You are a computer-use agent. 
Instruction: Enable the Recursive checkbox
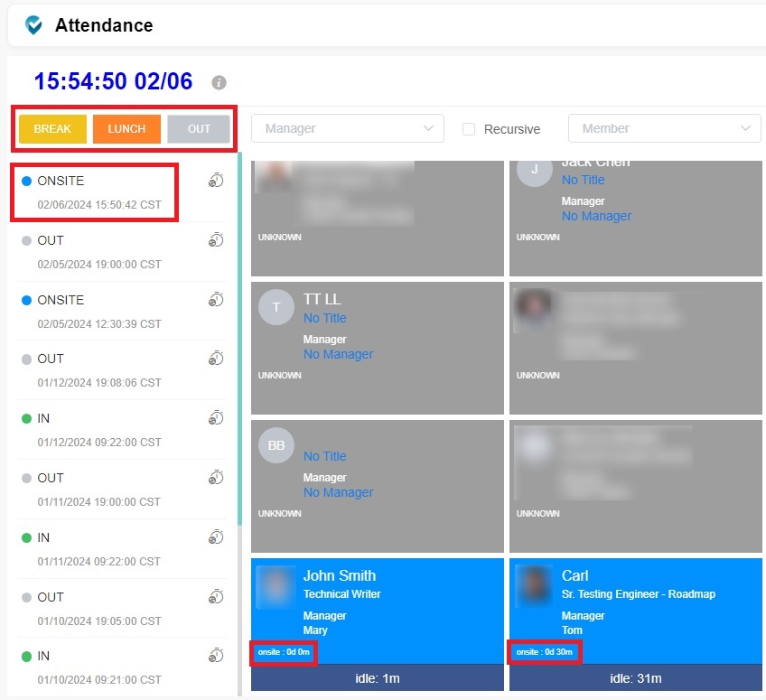tap(469, 129)
